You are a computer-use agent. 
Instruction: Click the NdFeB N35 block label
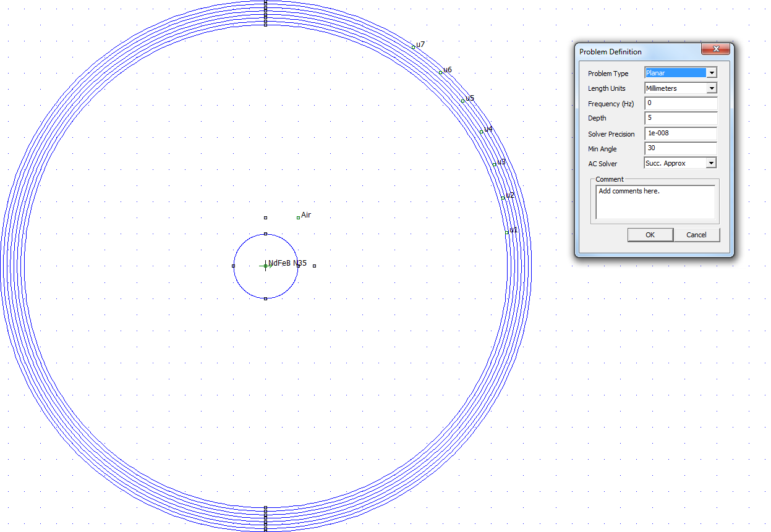(265, 266)
